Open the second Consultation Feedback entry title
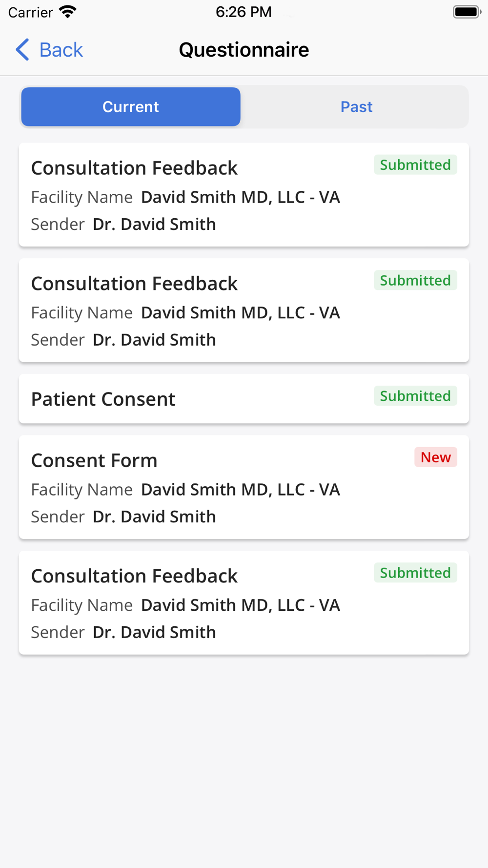 tap(134, 284)
